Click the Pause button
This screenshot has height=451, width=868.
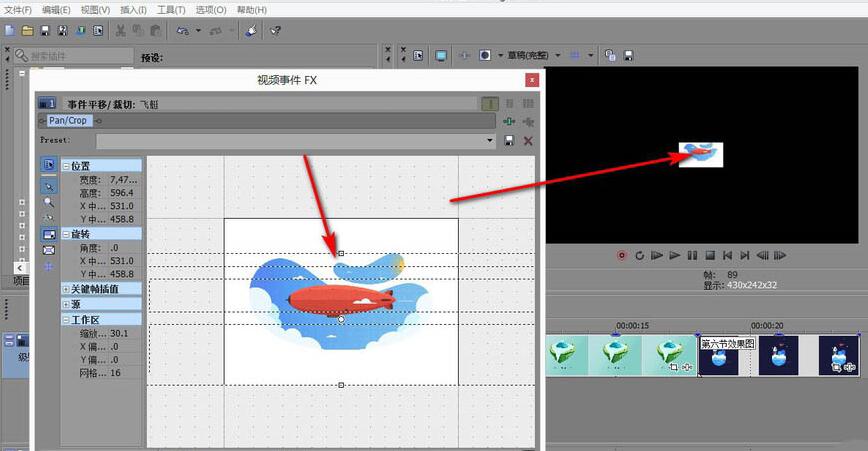692,256
